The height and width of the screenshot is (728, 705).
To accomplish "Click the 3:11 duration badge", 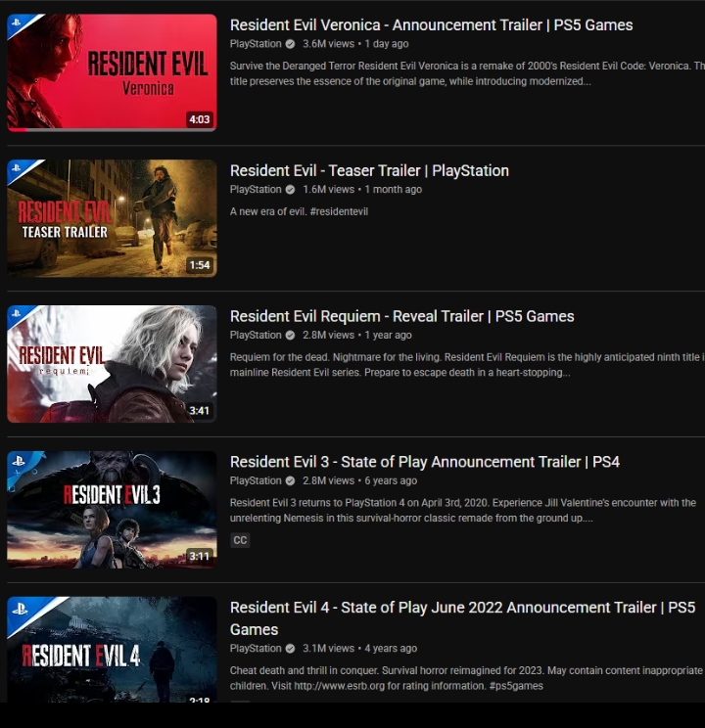I will (x=200, y=556).
